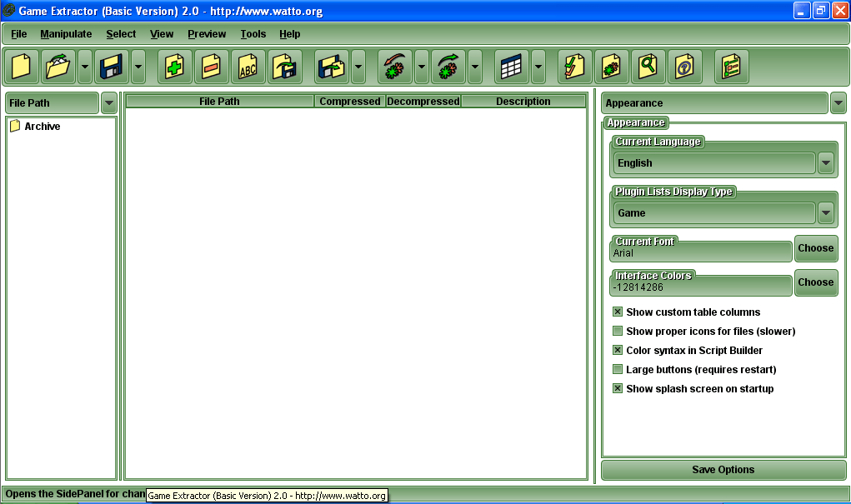
Task: Click the Add Files green plus icon
Action: [174, 67]
